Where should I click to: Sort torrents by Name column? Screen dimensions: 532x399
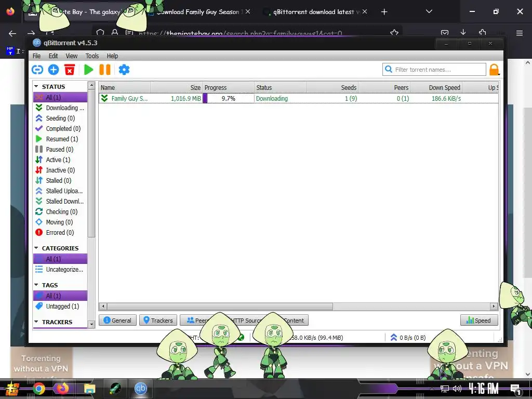click(x=125, y=87)
